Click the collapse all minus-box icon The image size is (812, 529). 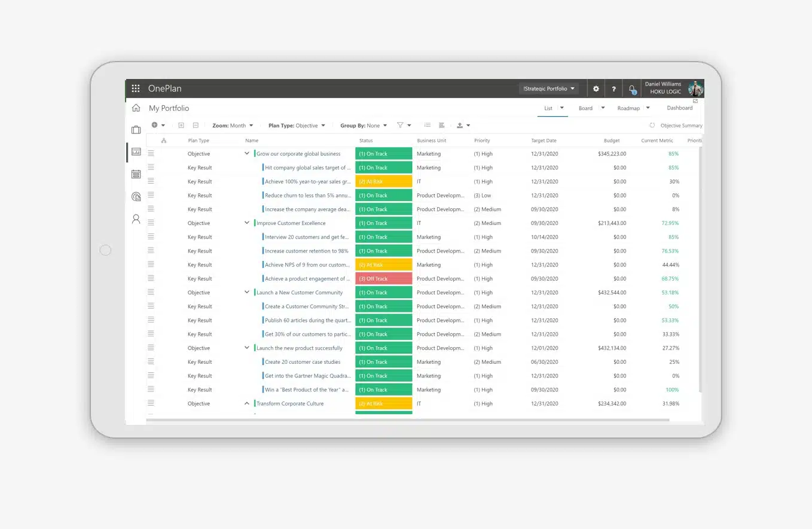[196, 126]
